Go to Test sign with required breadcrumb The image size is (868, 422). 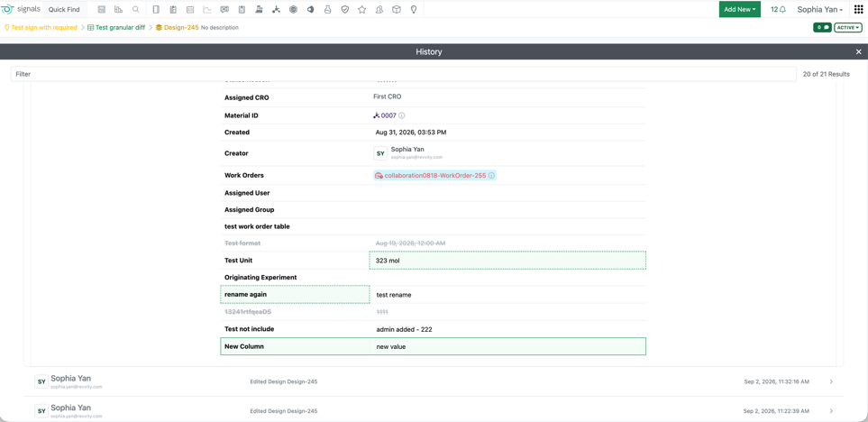pos(41,27)
